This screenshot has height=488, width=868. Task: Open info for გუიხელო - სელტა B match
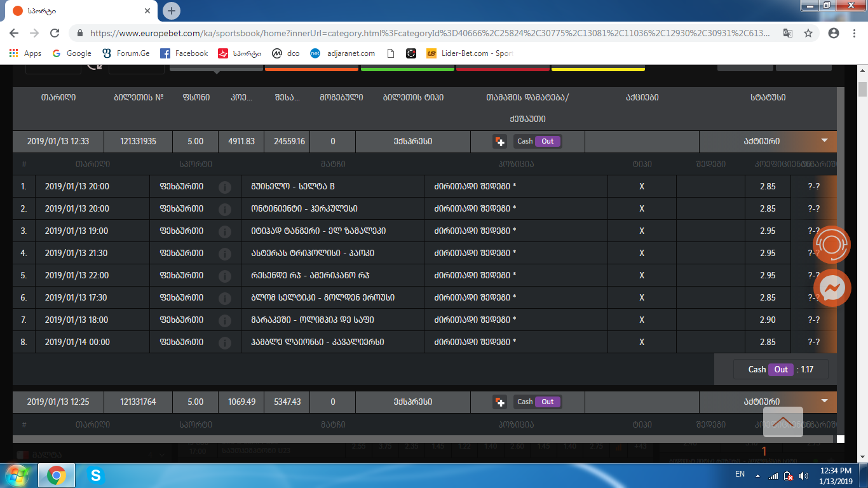[x=224, y=187]
